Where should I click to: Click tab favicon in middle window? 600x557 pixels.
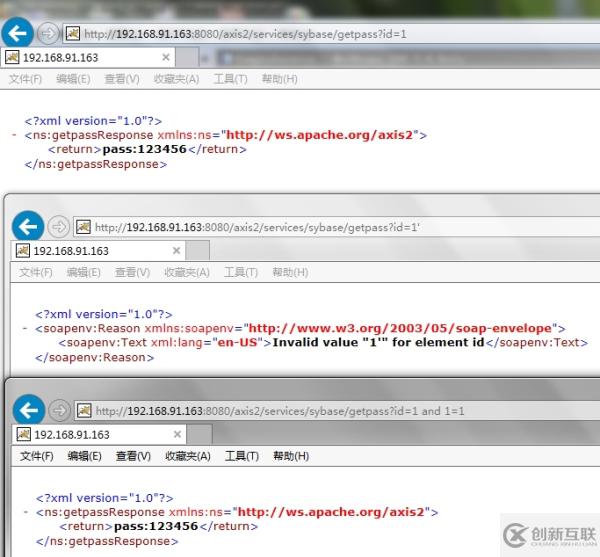pos(23,251)
